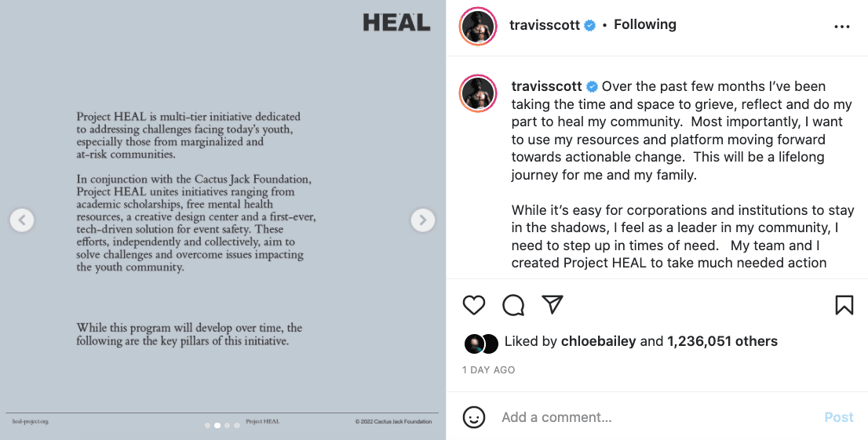Image resolution: width=868 pixels, height=440 pixels.
Task: Go to previous carousel slide arrow
Action: (x=22, y=220)
